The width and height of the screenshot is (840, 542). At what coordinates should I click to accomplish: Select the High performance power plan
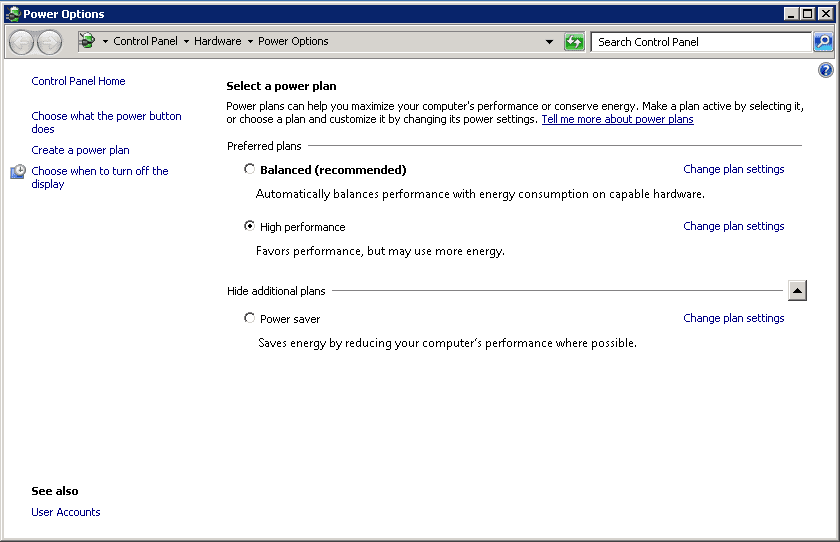coord(250,226)
